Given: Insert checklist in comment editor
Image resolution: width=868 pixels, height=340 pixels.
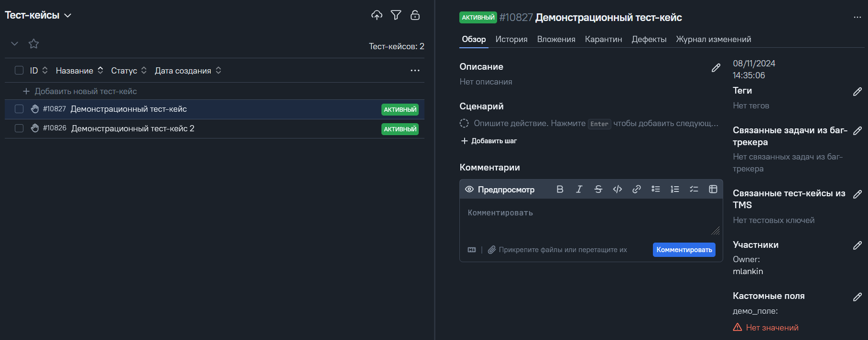Looking at the screenshot, I should click(694, 189).
